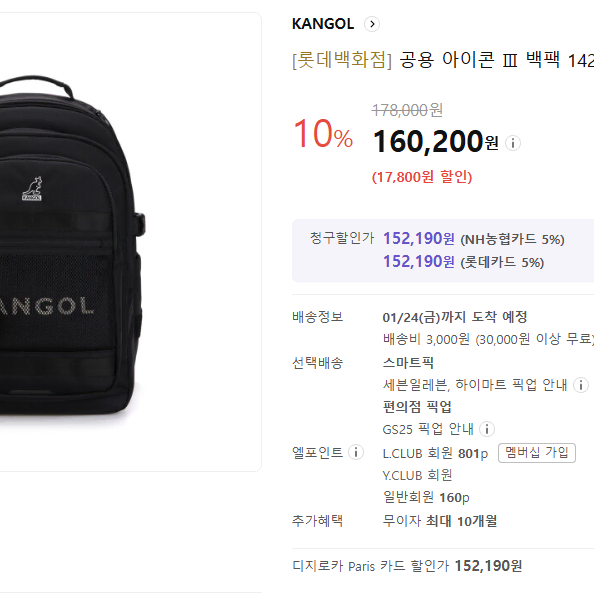Click the [롯데백화점] store label
The image size is (594, 594).
342,60
